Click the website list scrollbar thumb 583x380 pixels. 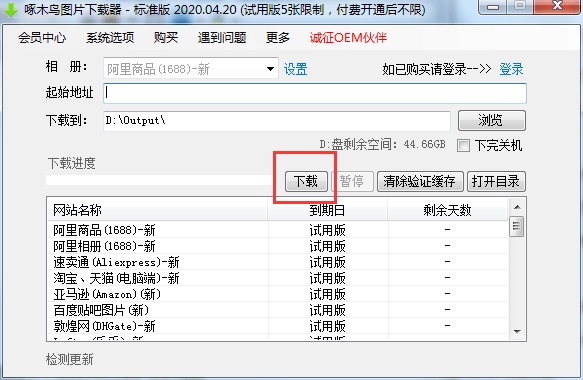[517, 226]
